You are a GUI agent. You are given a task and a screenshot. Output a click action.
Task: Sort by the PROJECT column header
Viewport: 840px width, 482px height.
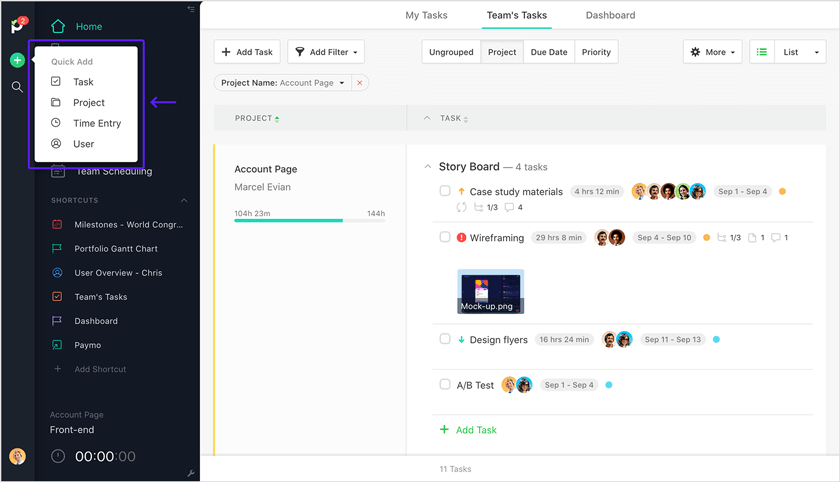[257, 118]
